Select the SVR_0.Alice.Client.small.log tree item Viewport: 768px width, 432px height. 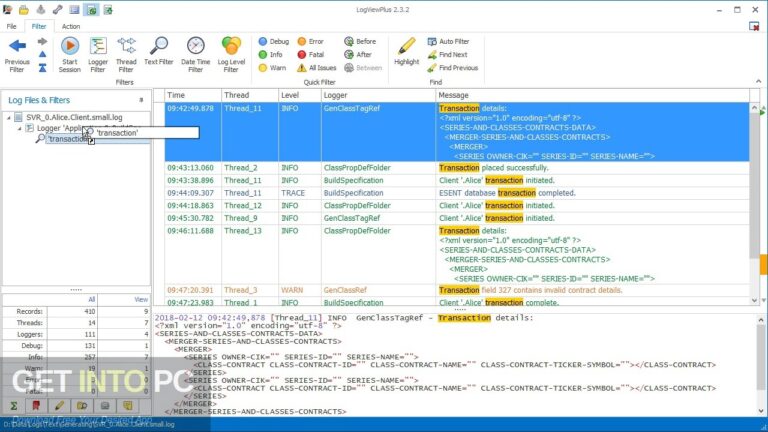click(x=74, y=118)
